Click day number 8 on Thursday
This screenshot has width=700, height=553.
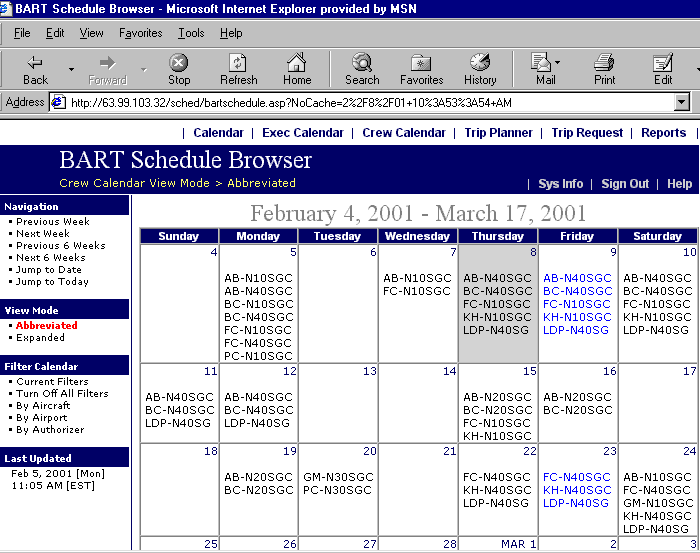pos(533,252)
